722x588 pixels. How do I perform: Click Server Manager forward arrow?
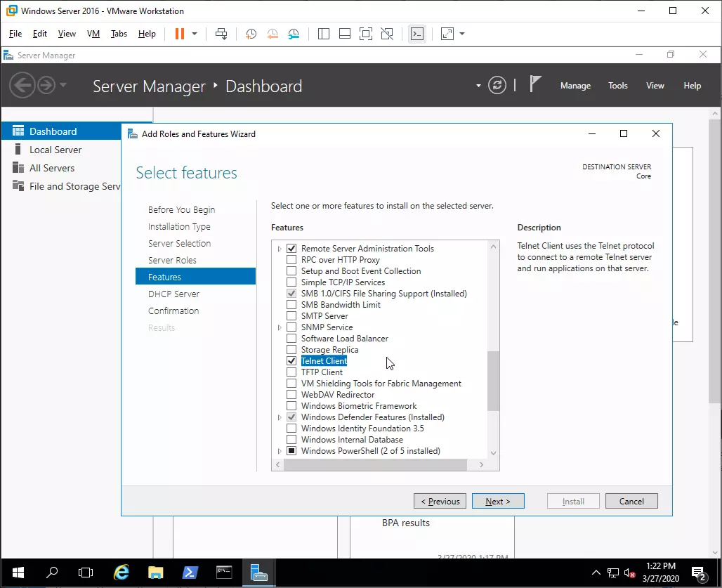pyautogui.click(x=46, y=85)
